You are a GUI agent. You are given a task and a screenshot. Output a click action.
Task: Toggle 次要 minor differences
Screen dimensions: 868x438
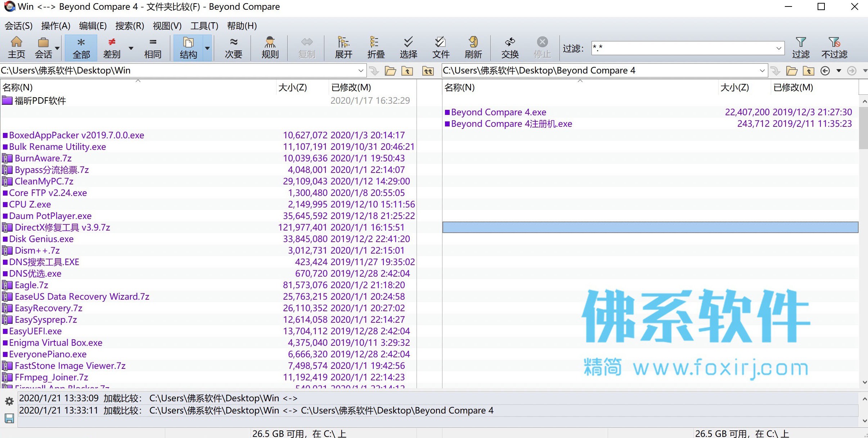coord(234,48)
